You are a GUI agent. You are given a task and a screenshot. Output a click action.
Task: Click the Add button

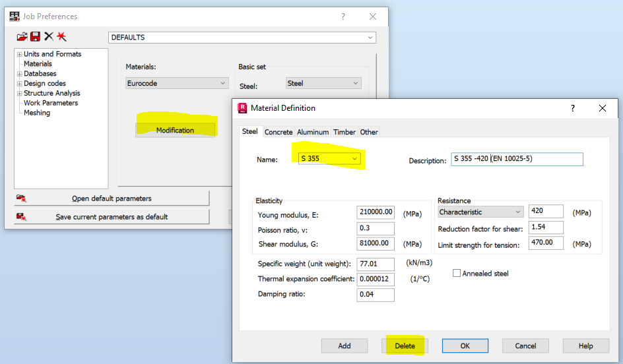click(x=344, y=346)
